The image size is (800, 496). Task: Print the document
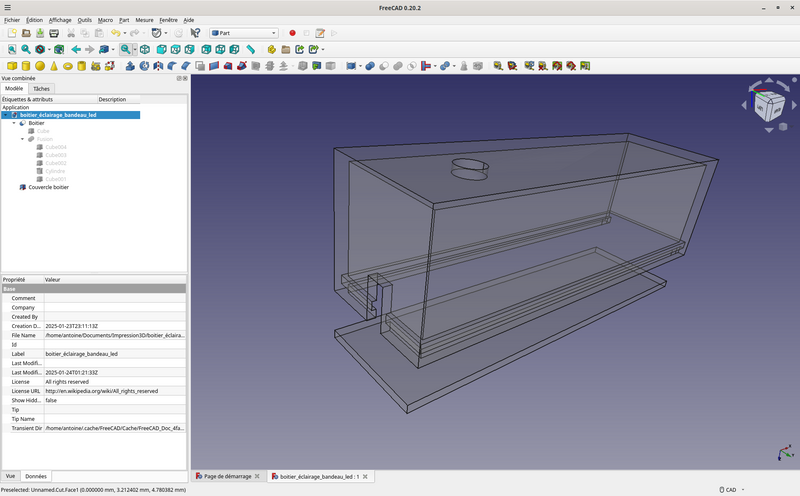[54, 33]
